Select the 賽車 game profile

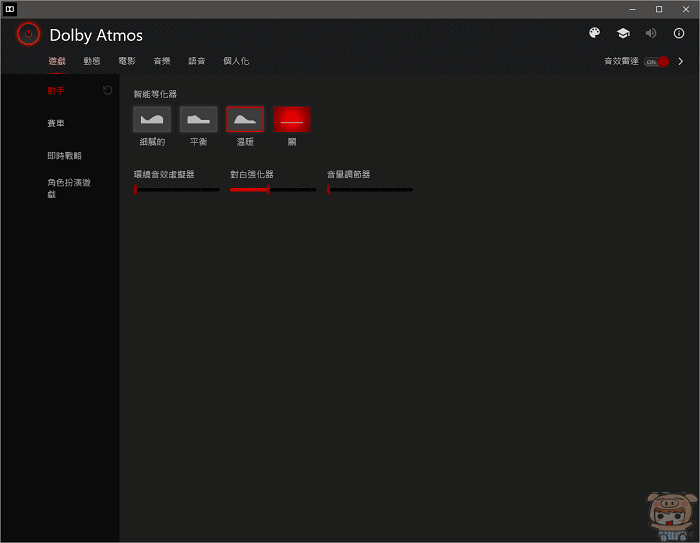pos(56,123)
